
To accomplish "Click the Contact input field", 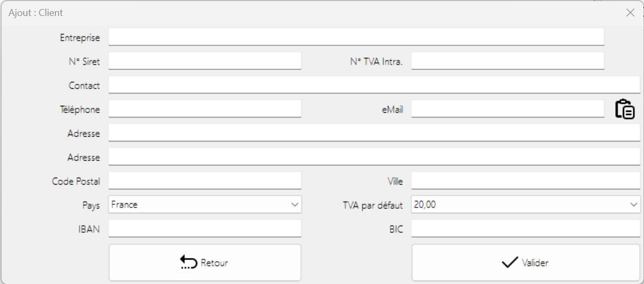I will pyautogui.click(x=374, y=85).
